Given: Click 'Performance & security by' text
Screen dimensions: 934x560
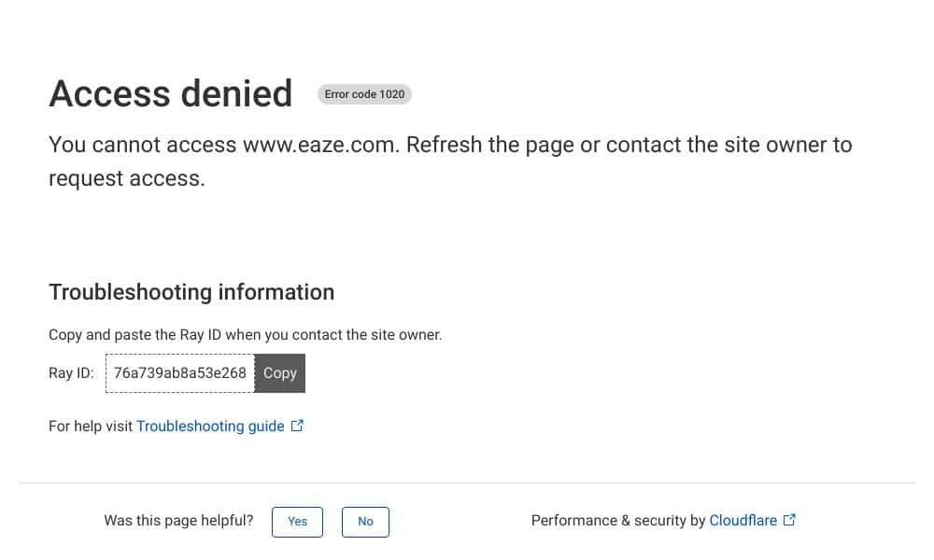Looking at the screenshot, I should point(618,521).
